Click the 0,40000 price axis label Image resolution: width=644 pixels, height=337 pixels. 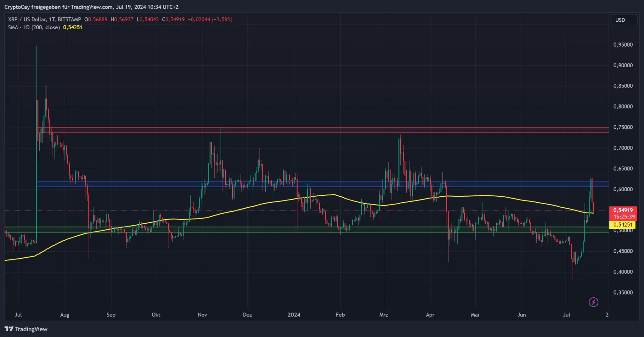(x=623, y=272)
